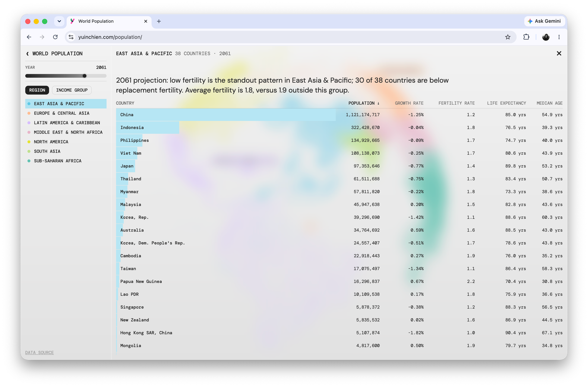This screenshot has width=588, height=387.
Task: Open the Data Source link
Action: [39, 353]
